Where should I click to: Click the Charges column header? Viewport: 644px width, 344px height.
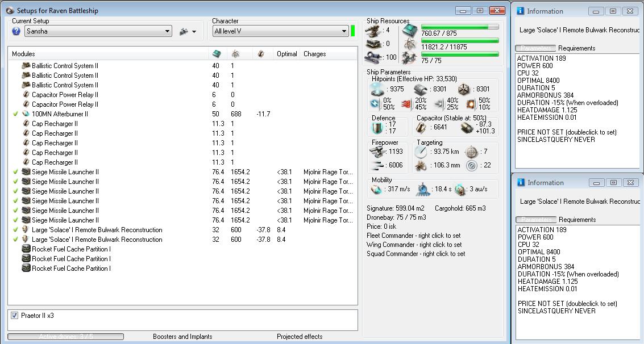click(x=314, y=54)
